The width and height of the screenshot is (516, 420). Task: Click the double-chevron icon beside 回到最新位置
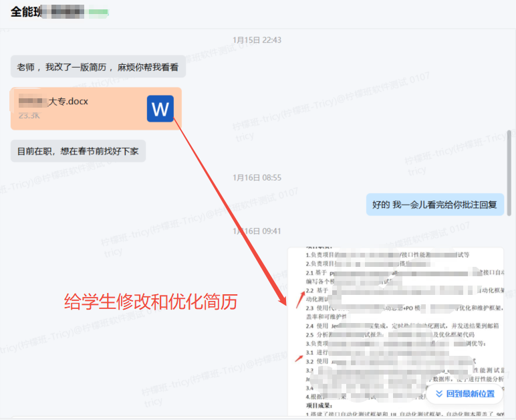[439, 394]
